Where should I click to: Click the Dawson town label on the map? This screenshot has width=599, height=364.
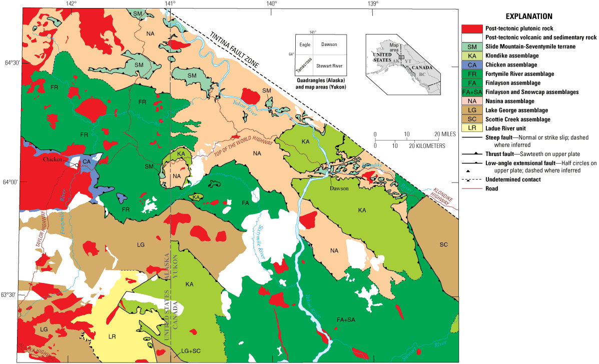(339, 188)
